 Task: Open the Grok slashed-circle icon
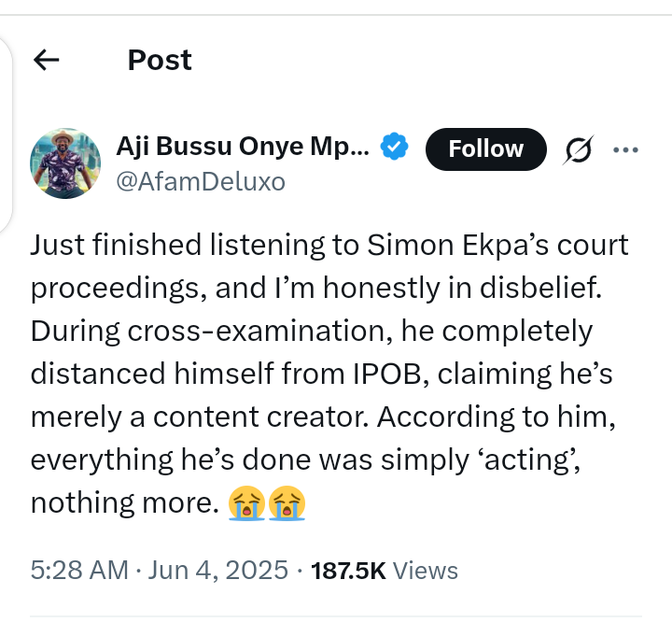(x=579, y=149)
